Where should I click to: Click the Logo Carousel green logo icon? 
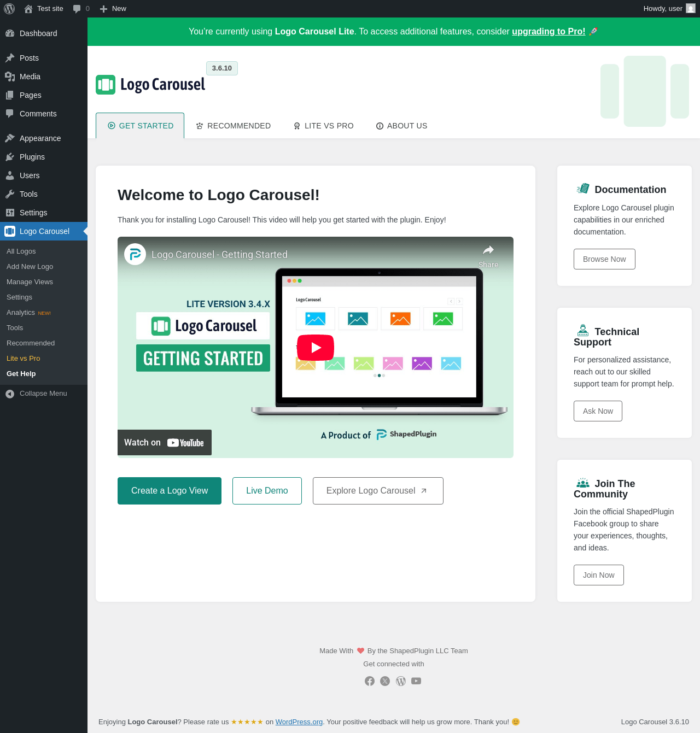coord(106,85)
